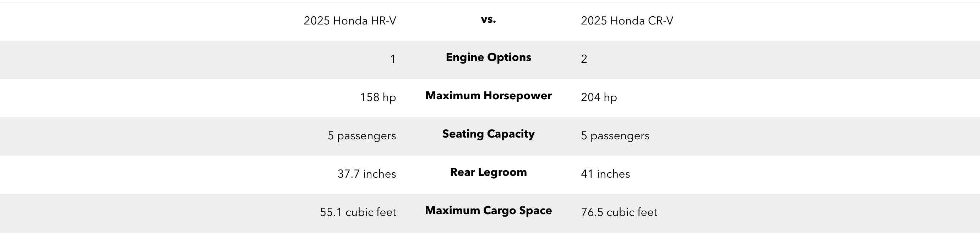The image size is (980, 234).
Task: Select the Rear Legroom row label
Action: click(488, 172)
